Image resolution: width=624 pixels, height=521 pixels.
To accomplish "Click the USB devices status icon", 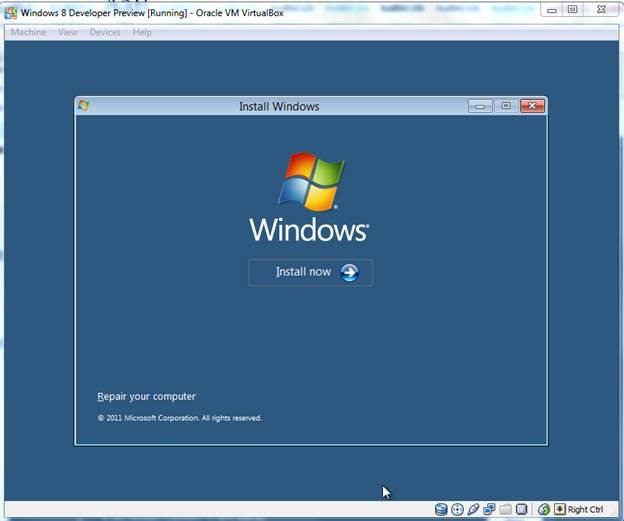I will point(473,509).
